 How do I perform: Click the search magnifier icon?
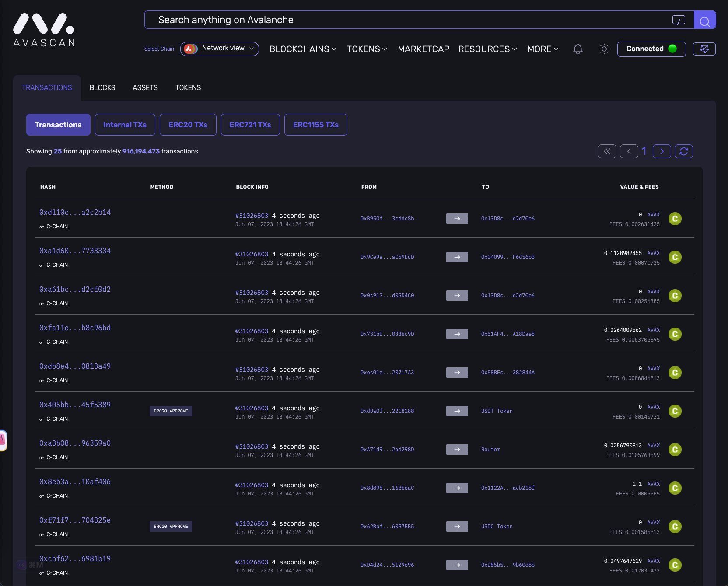[x=705, y=20]
